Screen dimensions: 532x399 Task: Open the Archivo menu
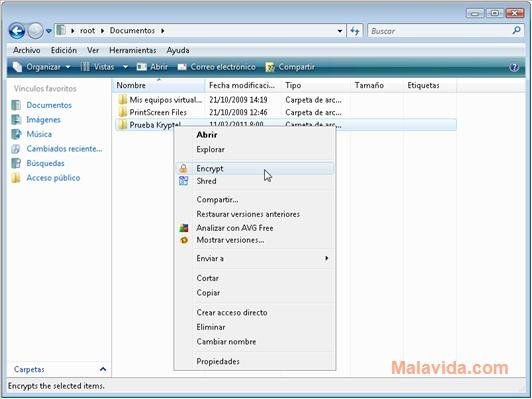point(26,50)
